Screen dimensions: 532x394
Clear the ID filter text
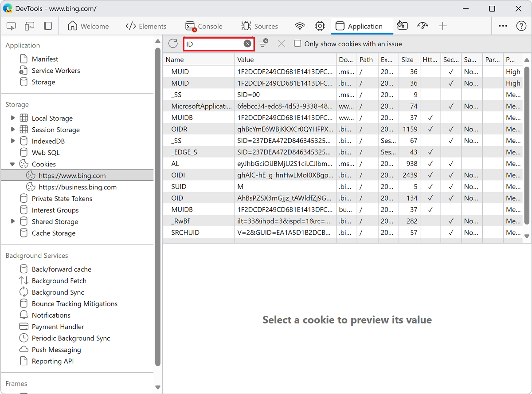(247, 43)
